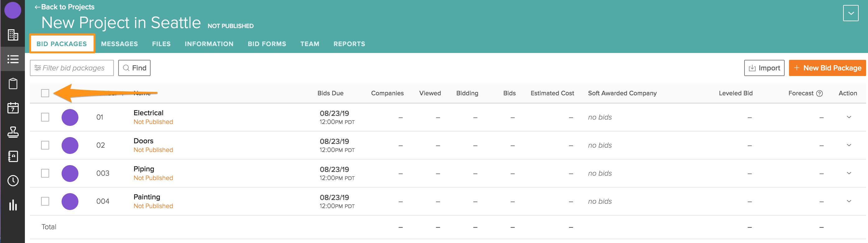
Task: Open the clock history sidebar icon
Action: point(13,181)
